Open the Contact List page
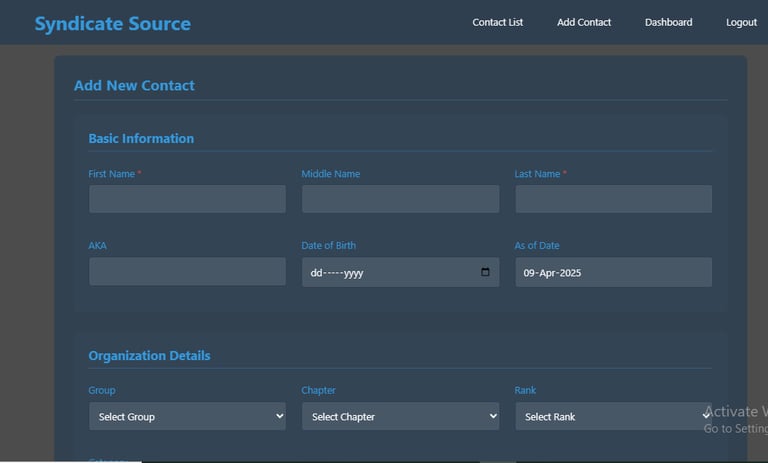Image resolution: width=768 pixels, height=463 pixels. click(497, 22)
